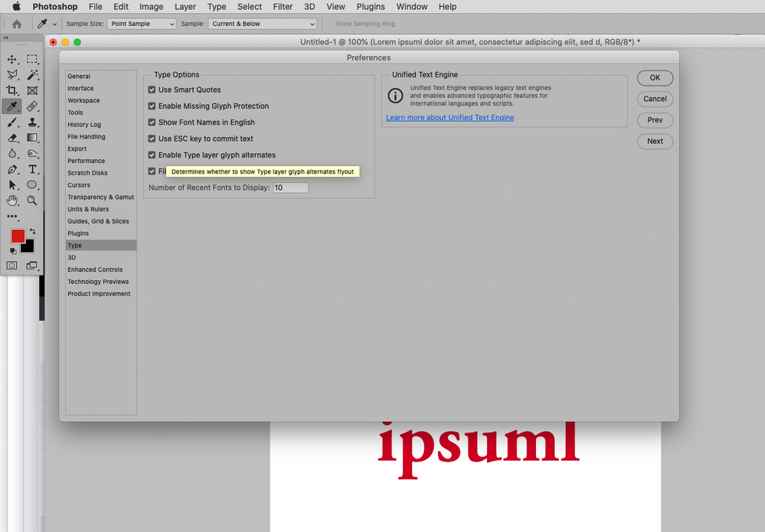Open the Plugins menu
The image size is (765, 532).
point(371,7)
